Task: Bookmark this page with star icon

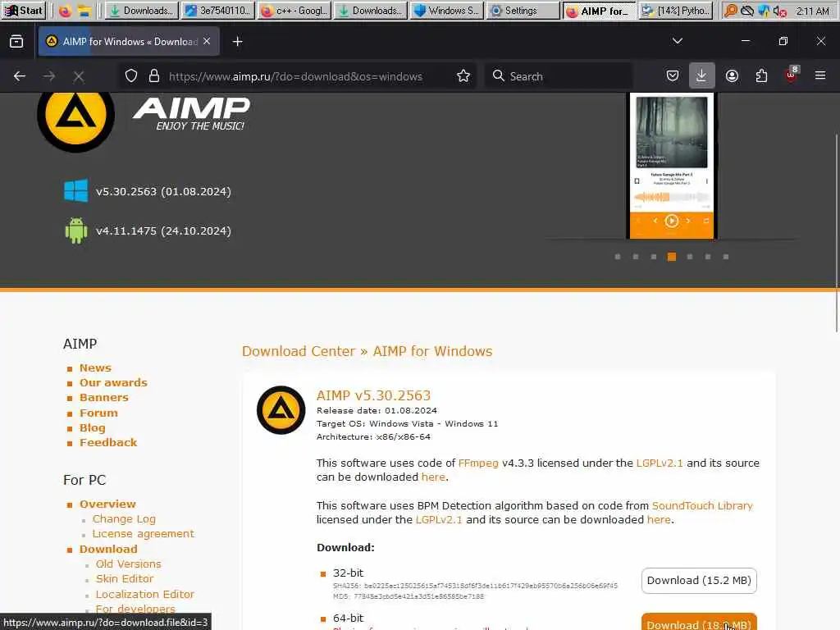Action: pos(463,76)
